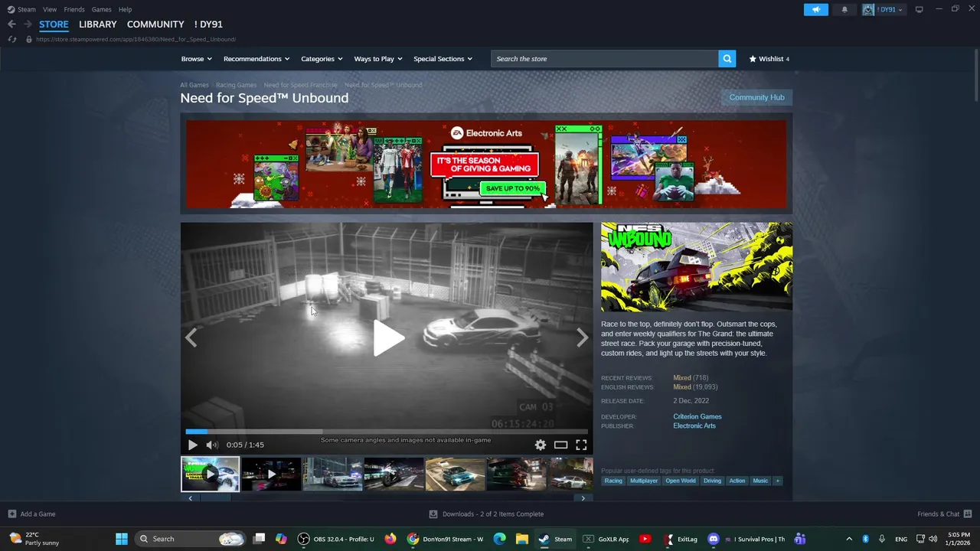Open the Wishlist link

[x=769, y=59]
